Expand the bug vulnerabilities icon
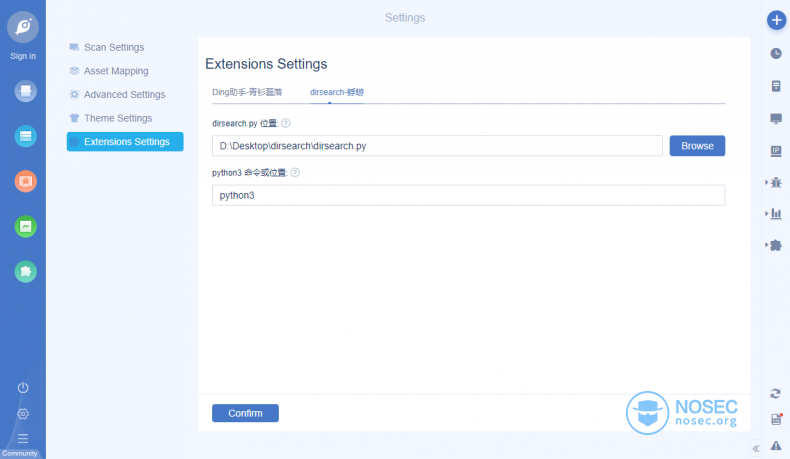 [x=775, y=182]
